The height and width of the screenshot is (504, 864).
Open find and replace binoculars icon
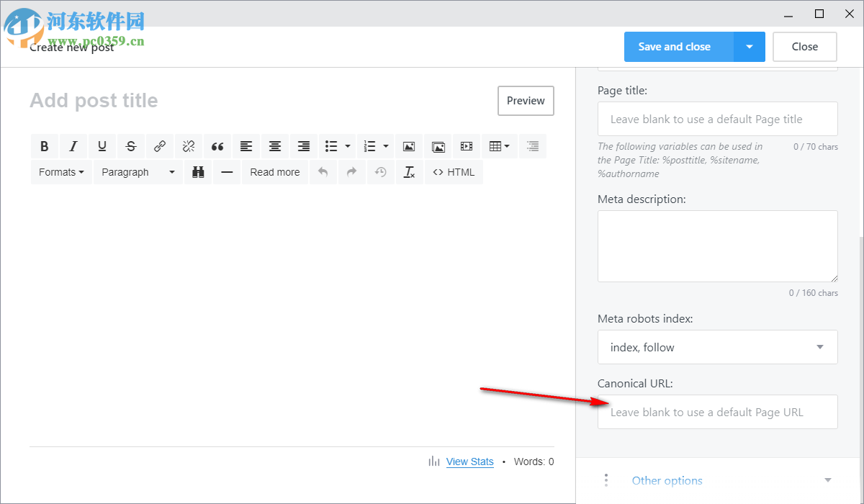[198, 172]
